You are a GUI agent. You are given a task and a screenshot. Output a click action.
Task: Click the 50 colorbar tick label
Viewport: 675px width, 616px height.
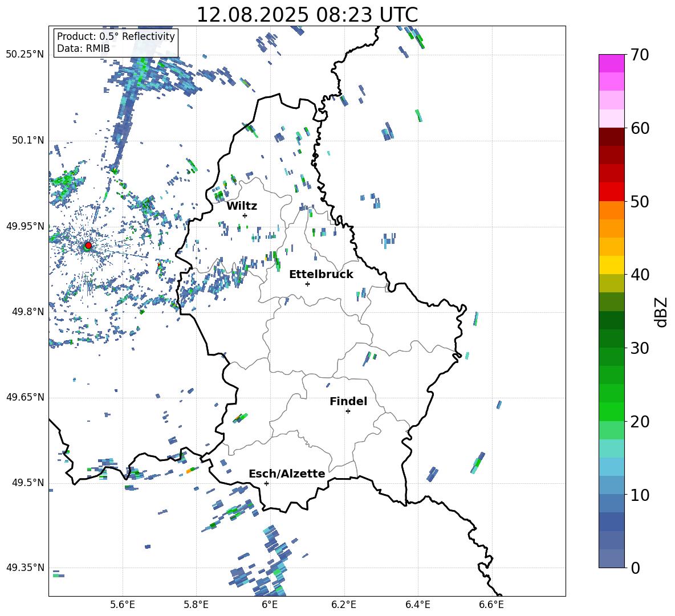click(640, 201)
